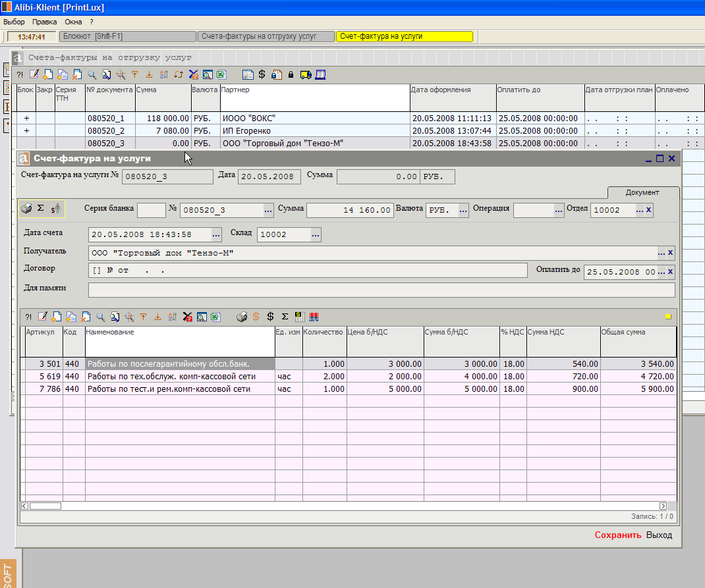Click delete document icon in upper list toolbar
705x588 pixels.
point(77,74)
